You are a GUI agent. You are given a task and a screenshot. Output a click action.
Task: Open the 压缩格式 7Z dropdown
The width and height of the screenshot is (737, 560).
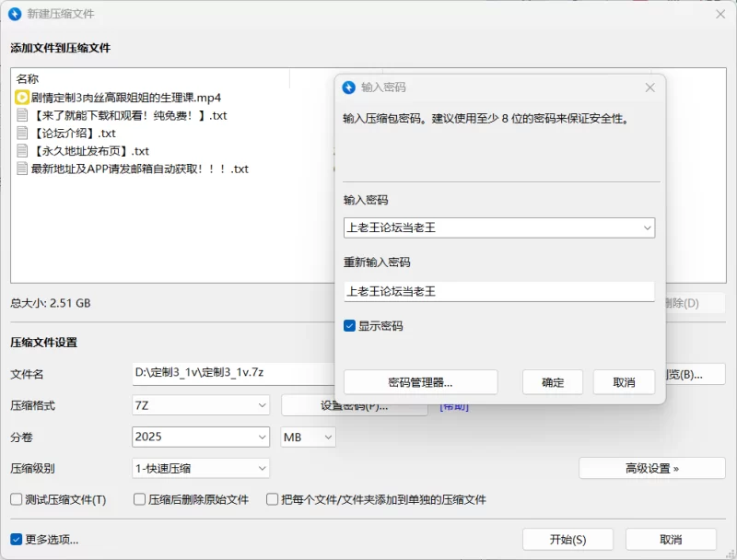tap(262, 405)
